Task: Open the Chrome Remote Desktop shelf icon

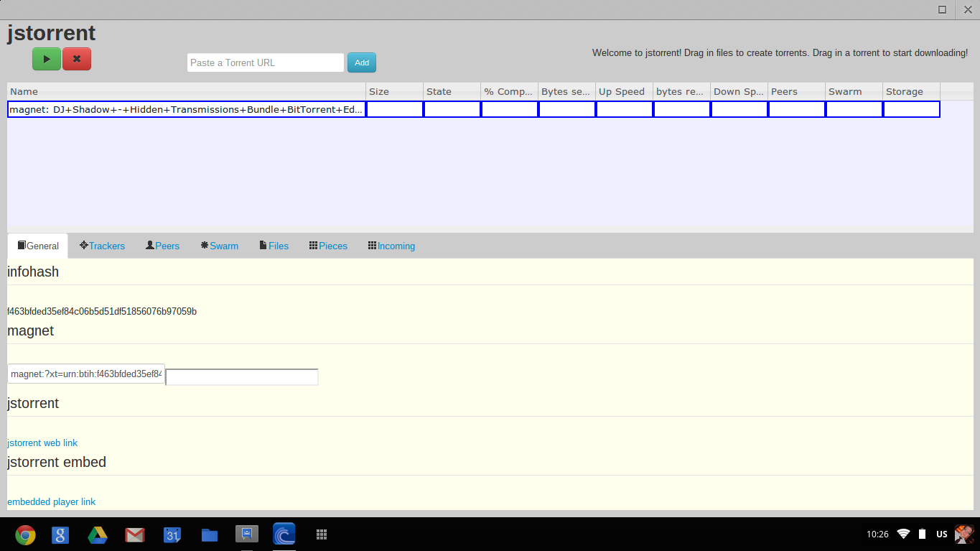Action: click(x=247, y=534)
